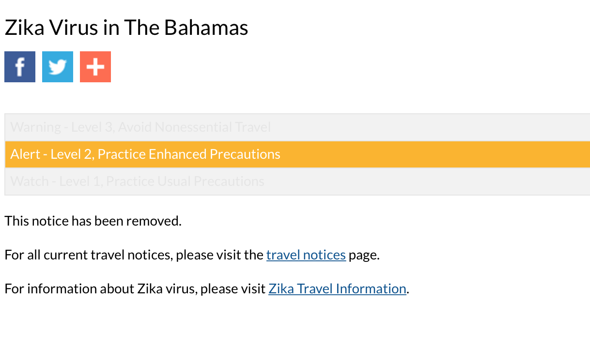The width and height of the screenshot is (590, 364).
Task: Visit the Zika Travel Information page
Action: click(x=337, y=288)
